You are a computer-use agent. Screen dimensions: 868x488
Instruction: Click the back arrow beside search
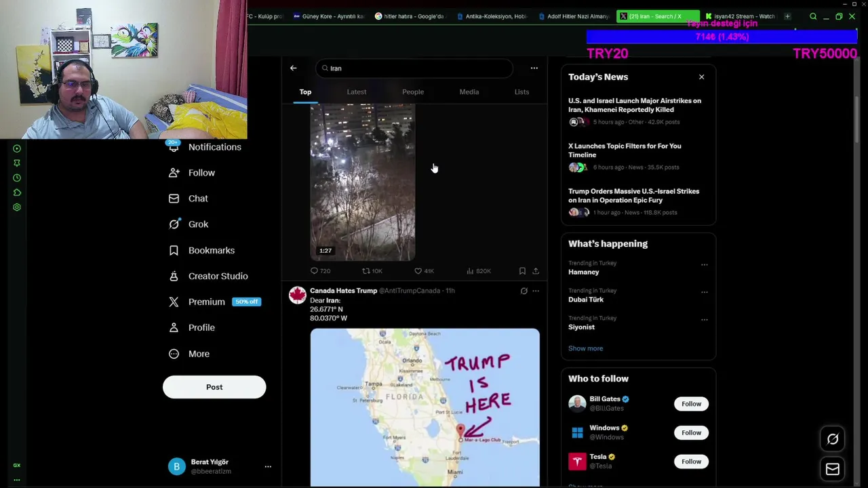point(293,68)
